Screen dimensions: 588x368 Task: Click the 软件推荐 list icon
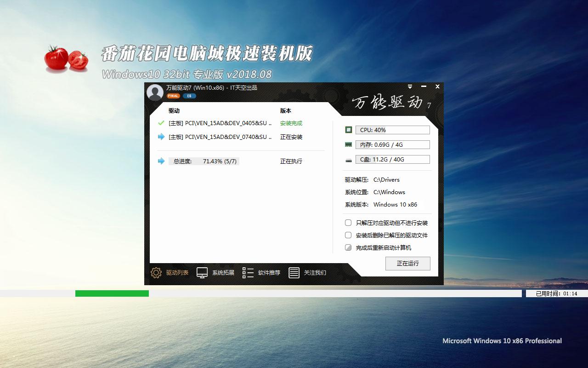point(247,272)
